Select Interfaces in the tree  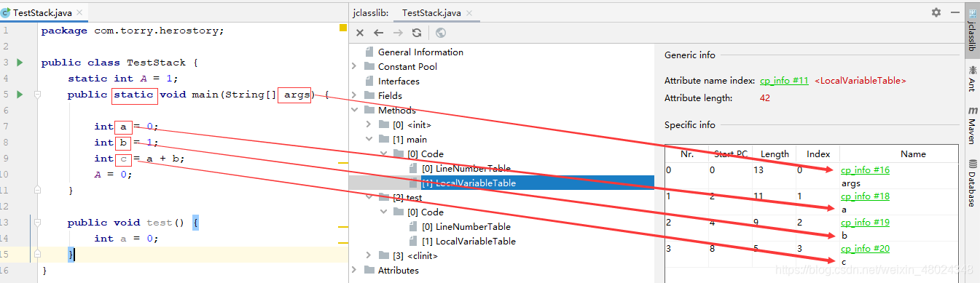coord(399,81)
